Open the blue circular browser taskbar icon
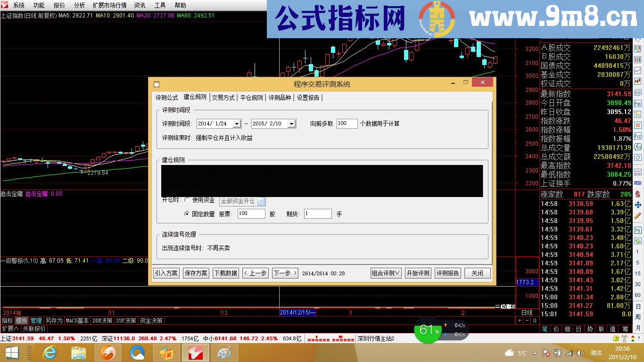 137,353
